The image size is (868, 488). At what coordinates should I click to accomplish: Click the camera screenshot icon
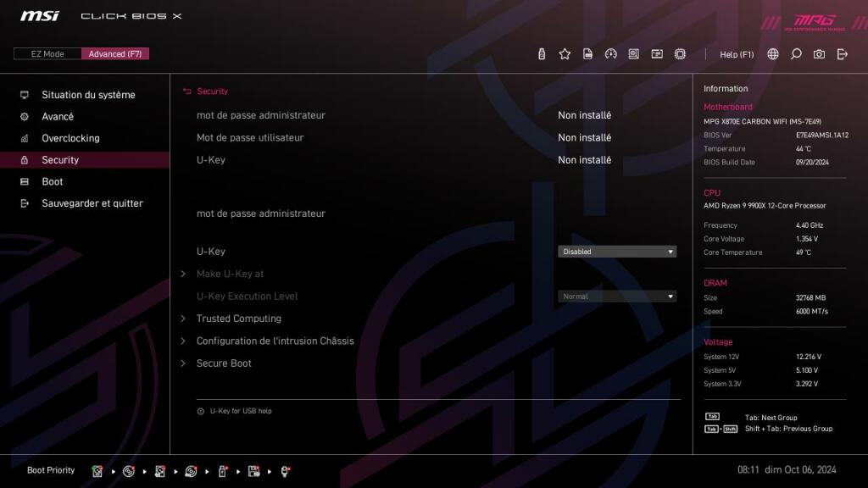point(818,53)
